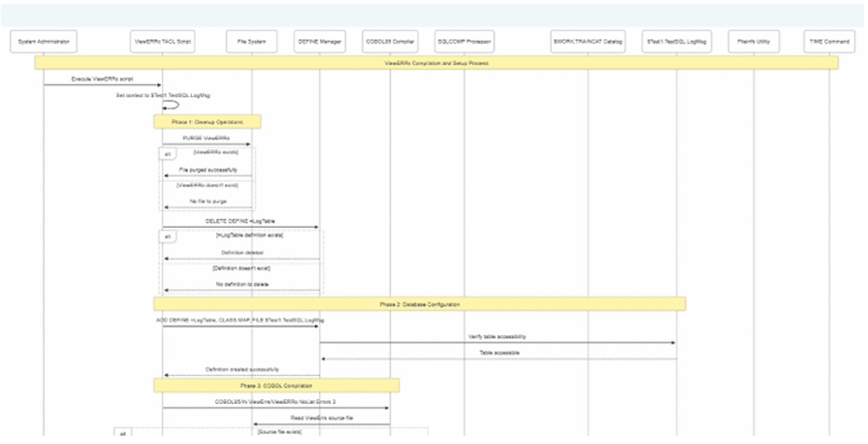The height and width of the screenshot is (444, 868).
Task: Select the File System participant box
Action: pyautogui.click(x=251, y=42)
